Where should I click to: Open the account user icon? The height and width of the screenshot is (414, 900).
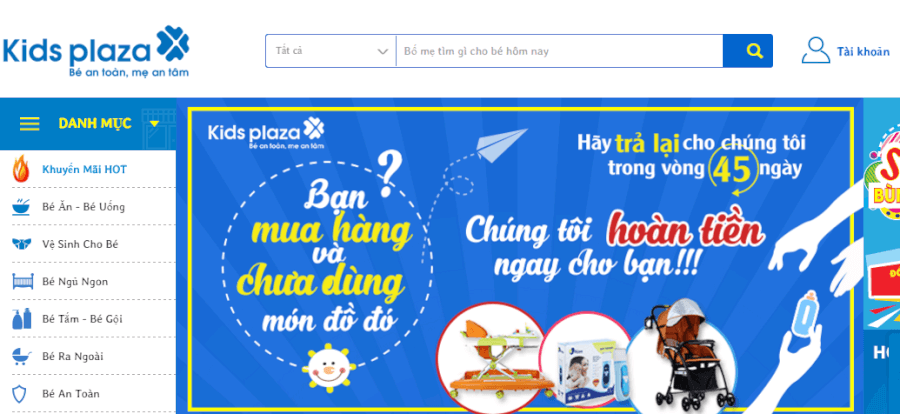click(x=816, y=51)
